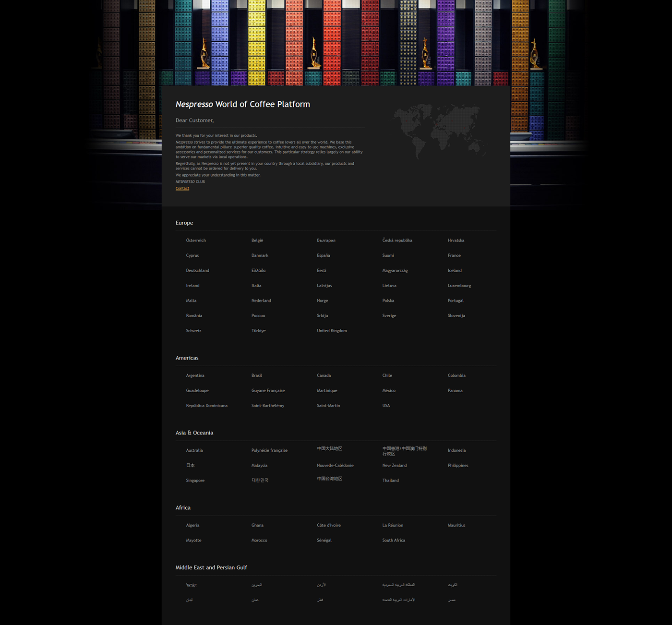Choose México country link
The height and width of the screenshot is (625, 672).
point(389,391)
